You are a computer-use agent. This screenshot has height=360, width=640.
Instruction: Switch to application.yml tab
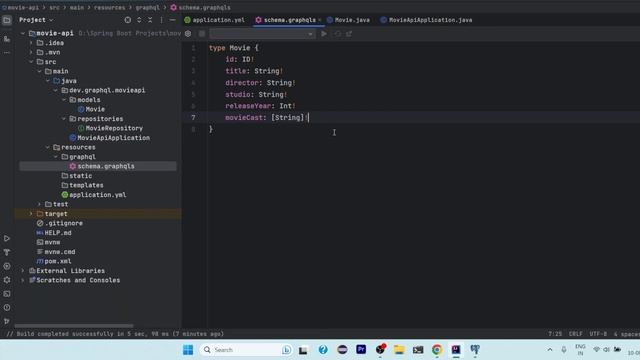215,20
